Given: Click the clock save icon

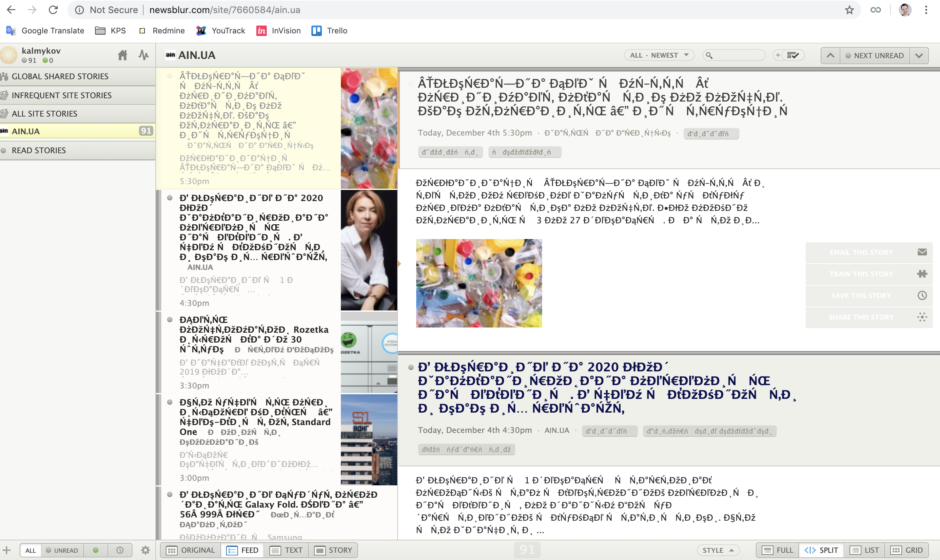Looking at the screenshot, I should pos(922,295).
